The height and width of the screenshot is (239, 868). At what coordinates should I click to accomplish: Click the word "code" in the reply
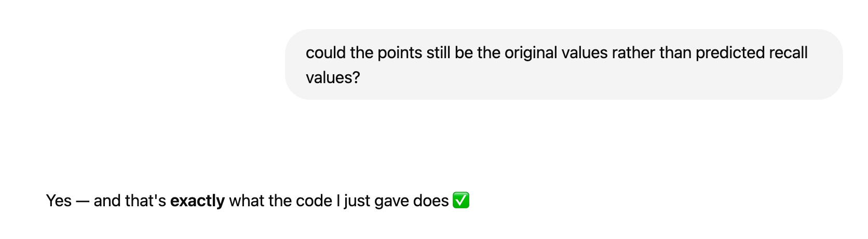(314, 201)
